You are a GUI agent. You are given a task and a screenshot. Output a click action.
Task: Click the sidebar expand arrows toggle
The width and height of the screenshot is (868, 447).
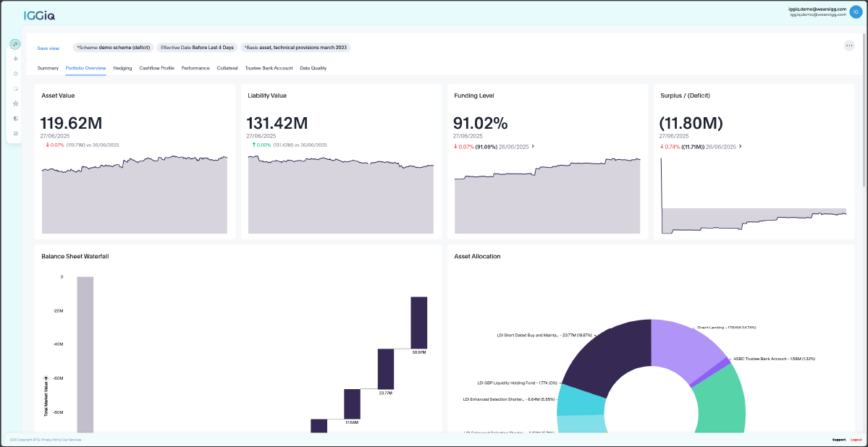[x=15, y=44]
